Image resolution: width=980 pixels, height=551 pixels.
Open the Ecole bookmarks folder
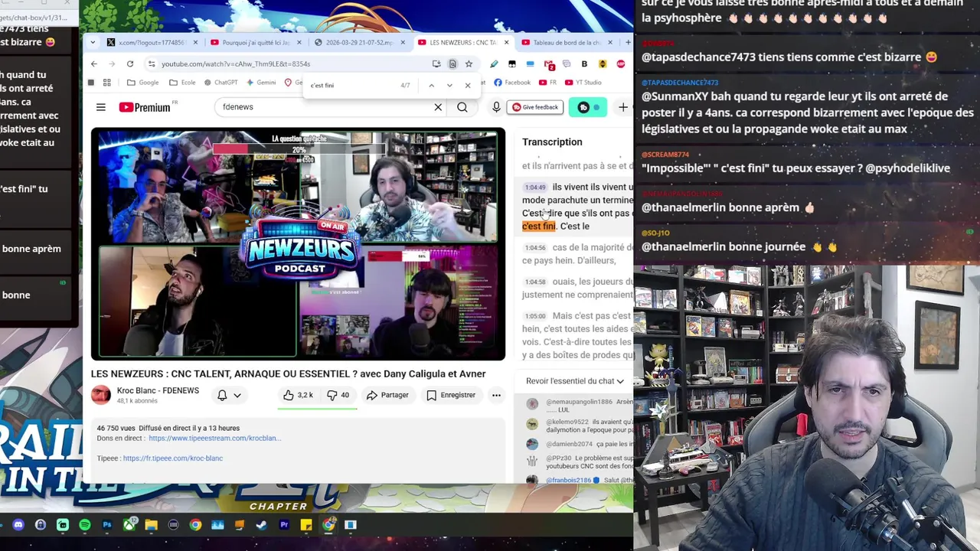tap(182, 83)
